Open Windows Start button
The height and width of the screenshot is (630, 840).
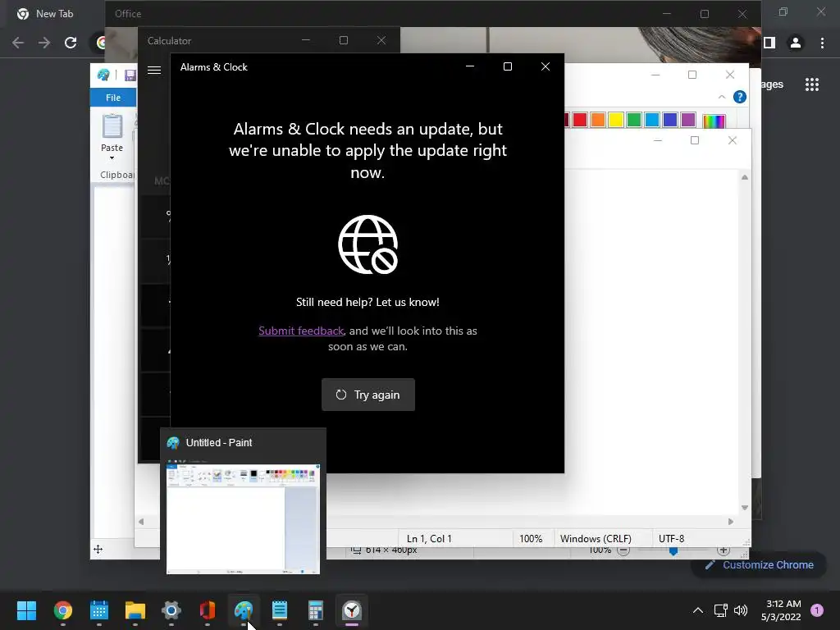(x=26, y=610)
